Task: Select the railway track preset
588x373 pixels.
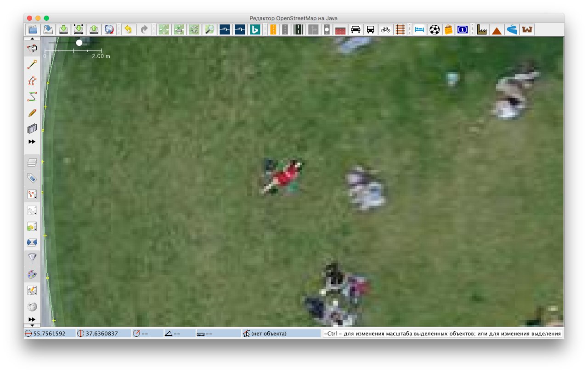Action: (401, 29)
